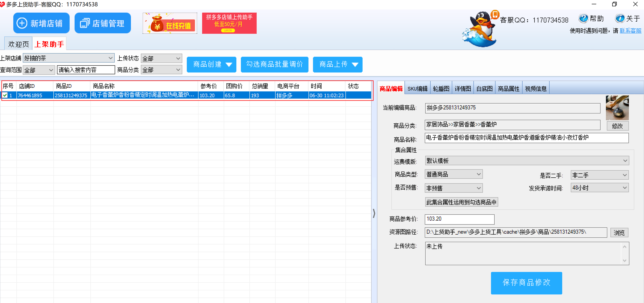Open 是否二手 dropdown
The image size is (644, 303).
[600, 175]
